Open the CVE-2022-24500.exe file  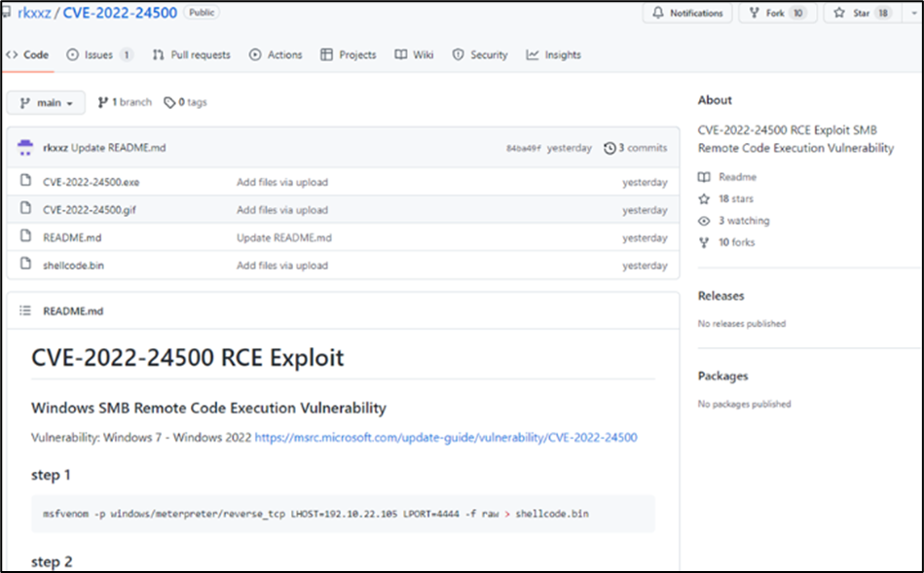coord(92,182)
